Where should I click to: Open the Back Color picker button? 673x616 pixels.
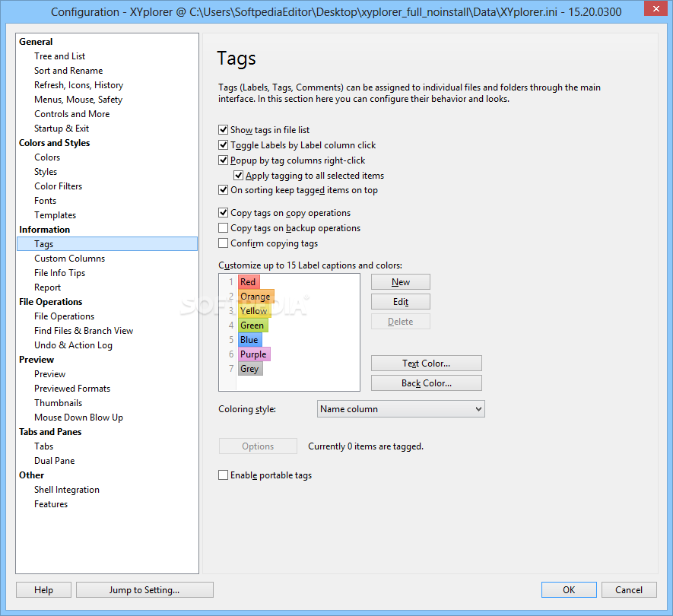[426, 383]
